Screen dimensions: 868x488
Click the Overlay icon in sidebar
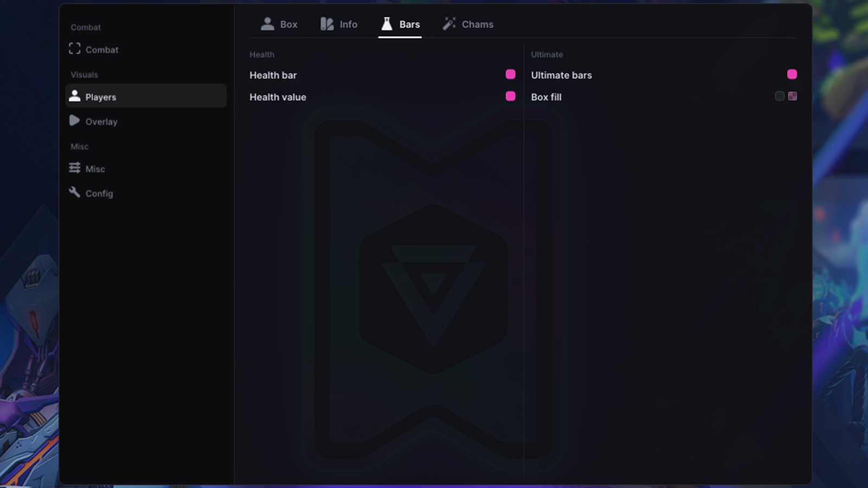coord(74,120)
